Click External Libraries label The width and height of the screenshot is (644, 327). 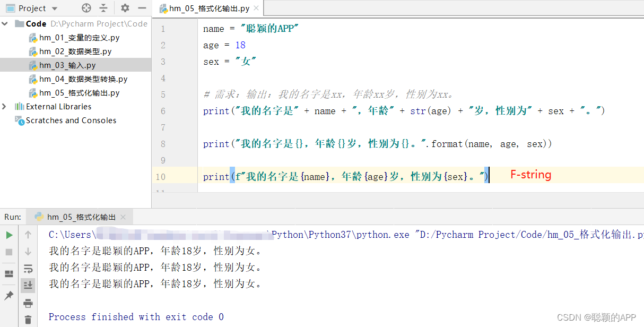tap(59, 106)
